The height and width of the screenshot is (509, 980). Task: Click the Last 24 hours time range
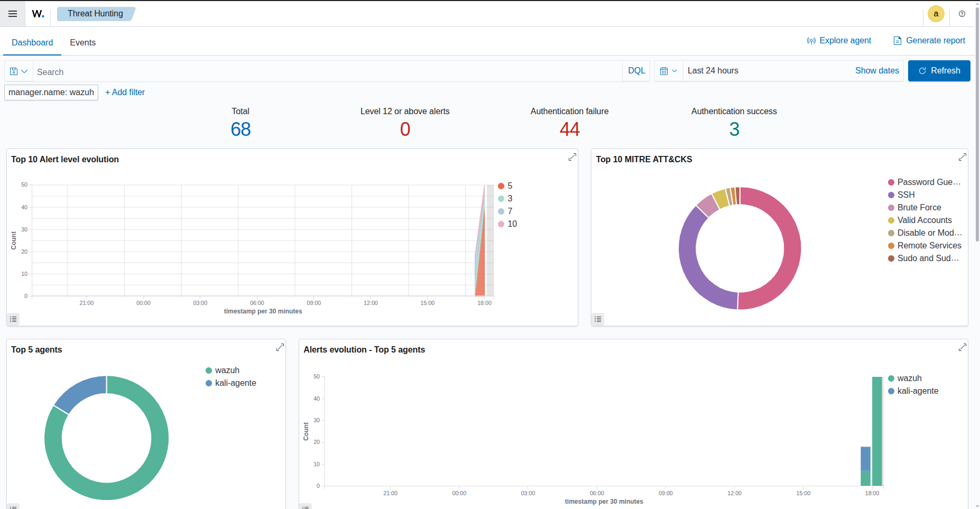point(713,71)
